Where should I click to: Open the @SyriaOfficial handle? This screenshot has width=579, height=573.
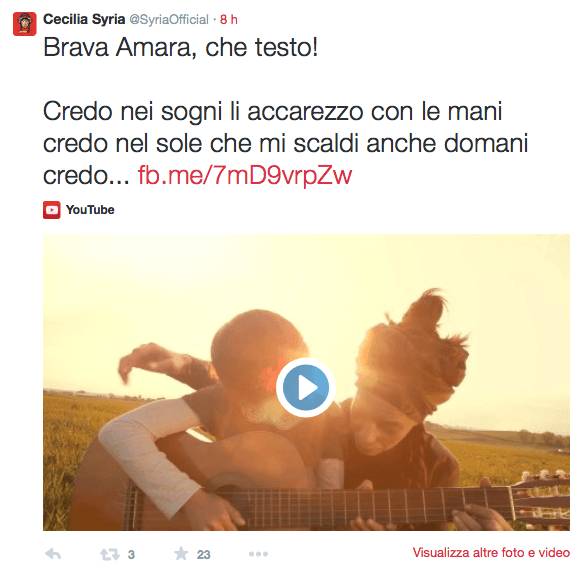[169, 20]
